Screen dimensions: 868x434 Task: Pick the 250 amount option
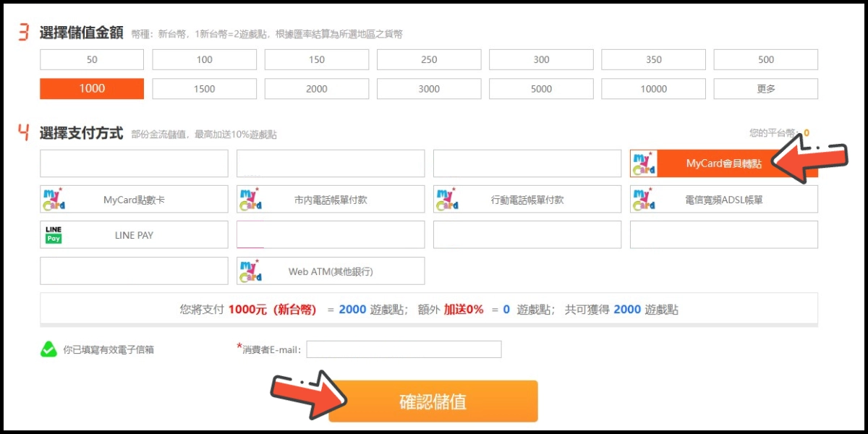coord(429,59)
